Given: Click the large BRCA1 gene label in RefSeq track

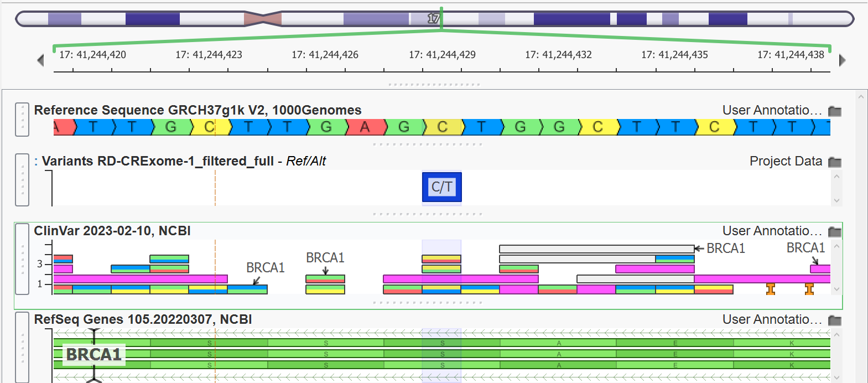Looking at the screenshot, I should click(94, 354).
